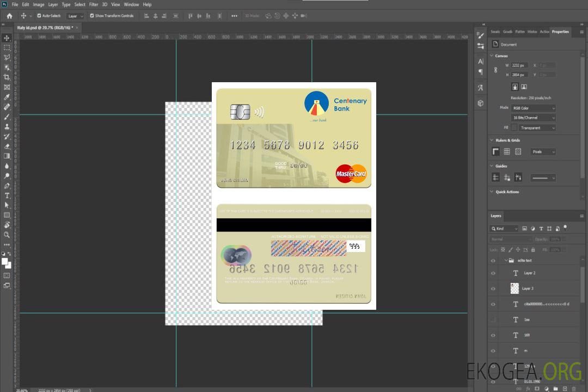Open the Window menu
The width and height of the screenshot is (588, 392).
[x=131, y=4]
